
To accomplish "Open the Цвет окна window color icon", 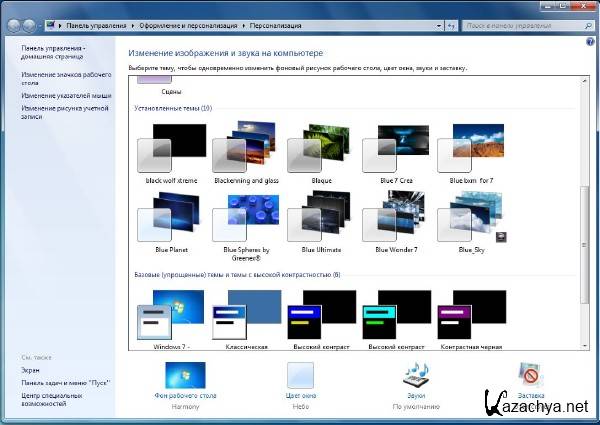I will 300,378.
